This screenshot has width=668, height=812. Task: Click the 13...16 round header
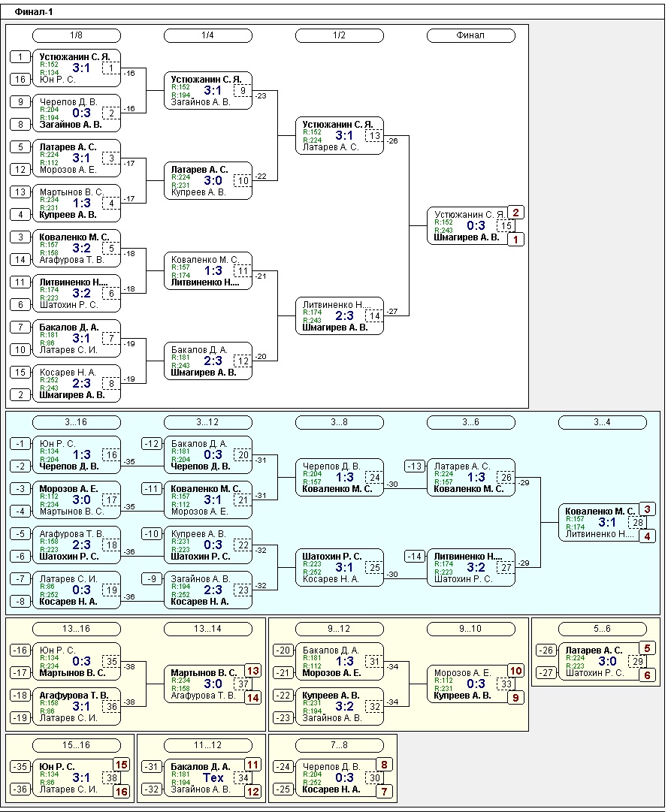pyautogui.click(x=76, y=629)
